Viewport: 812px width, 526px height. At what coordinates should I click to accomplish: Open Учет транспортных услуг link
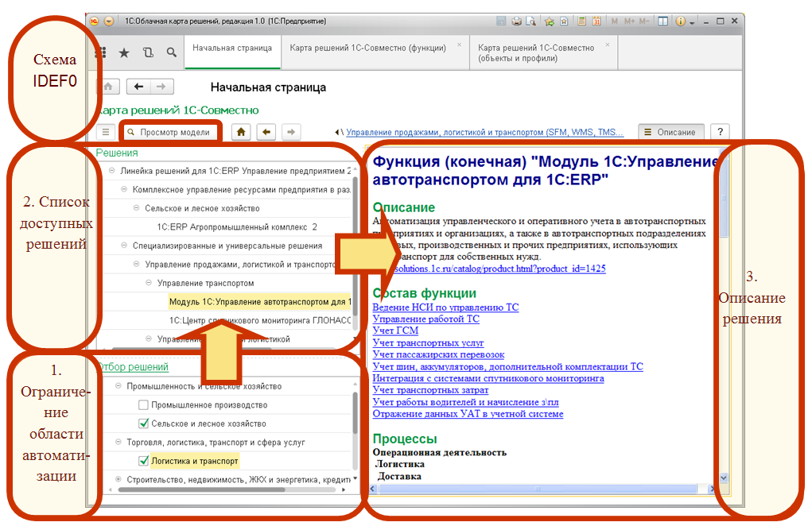(428, 342)
